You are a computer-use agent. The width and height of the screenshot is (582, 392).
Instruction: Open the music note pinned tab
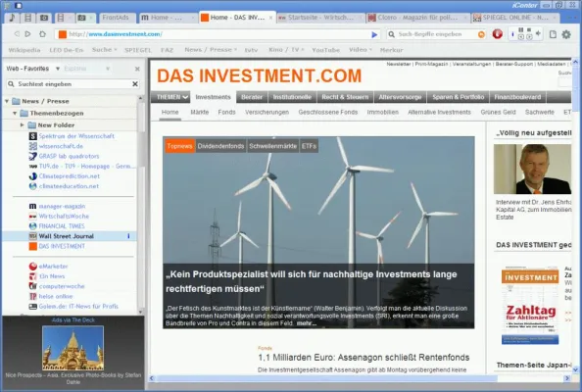(12, 18)
